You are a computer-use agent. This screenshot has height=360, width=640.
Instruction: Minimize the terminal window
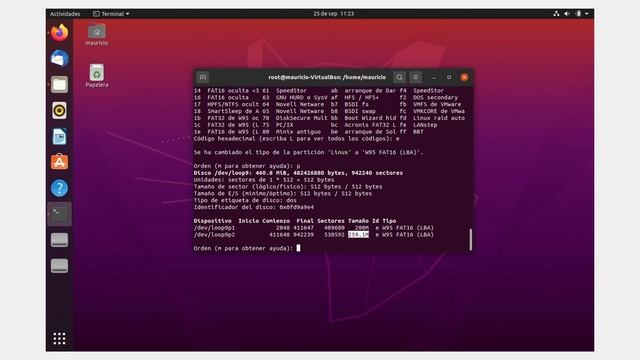pos(434,77)
